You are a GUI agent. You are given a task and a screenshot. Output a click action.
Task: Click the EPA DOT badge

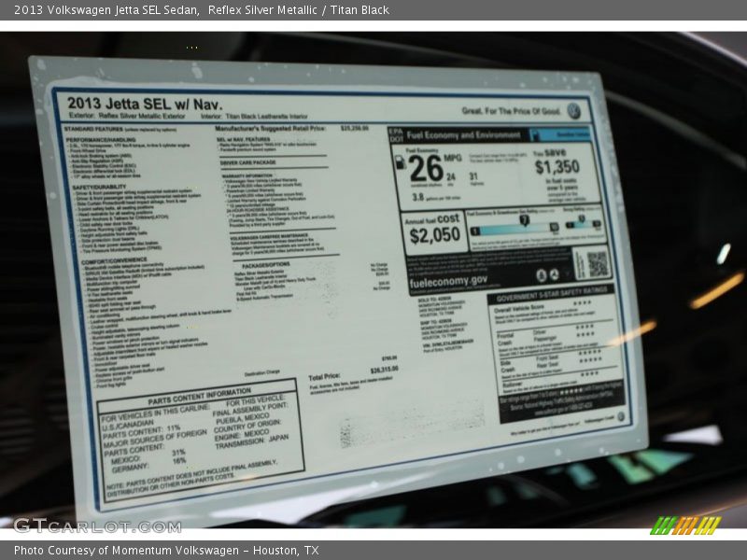click(x=396, y=134)
